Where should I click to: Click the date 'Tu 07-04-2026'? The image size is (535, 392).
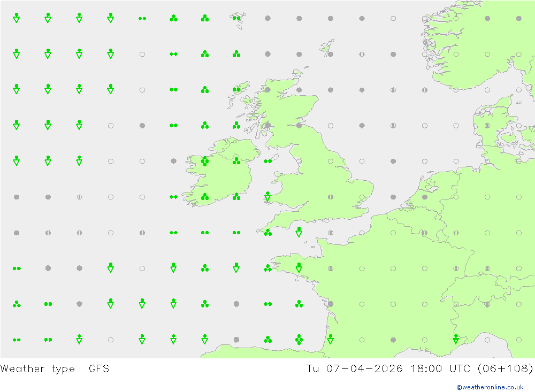[354, 369]
